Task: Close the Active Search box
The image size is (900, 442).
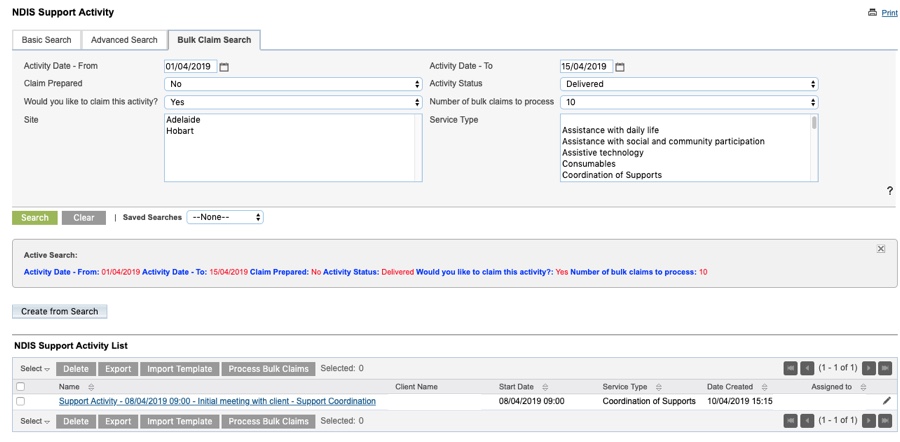Action: point(881,248)
